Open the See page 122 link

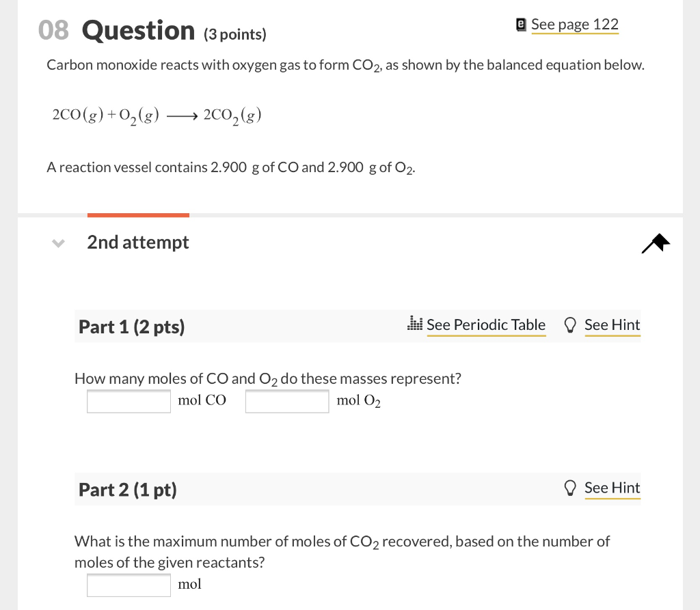(575, 24)
